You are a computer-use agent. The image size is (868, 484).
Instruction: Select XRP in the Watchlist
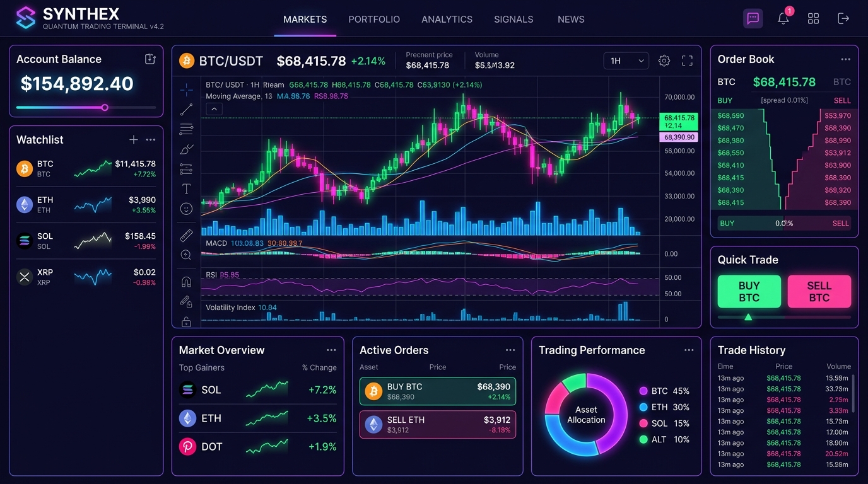point(86,277)
